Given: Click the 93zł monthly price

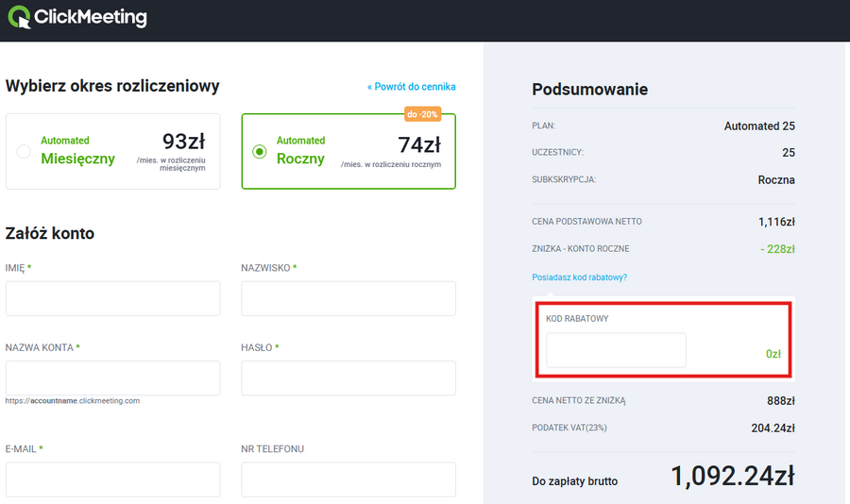Looking at the screenshot, I should click(x=183, y=143).
